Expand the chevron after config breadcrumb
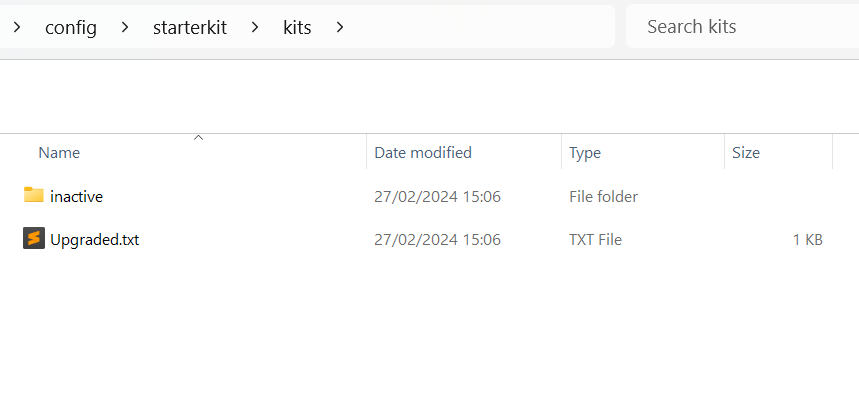 [125, 27]
